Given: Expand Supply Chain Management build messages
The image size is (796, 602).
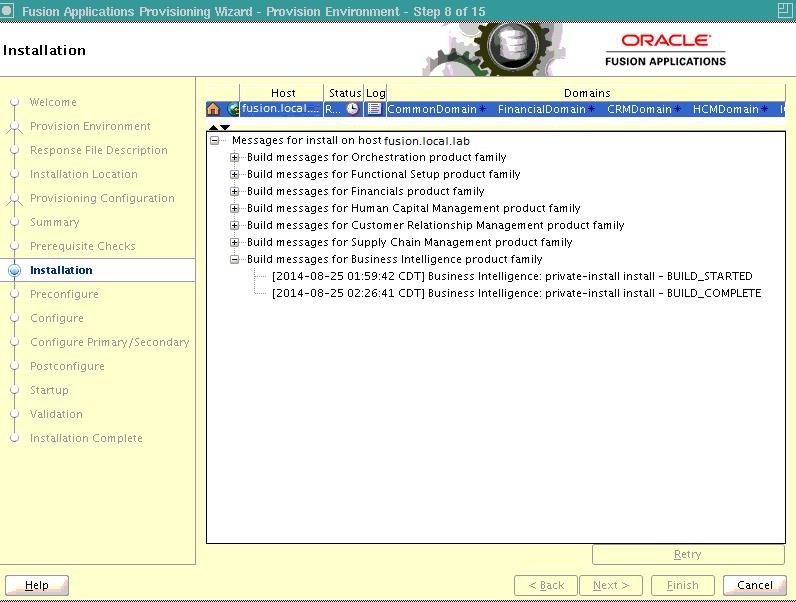Looking at the screenshot, I should pos(234,242).
